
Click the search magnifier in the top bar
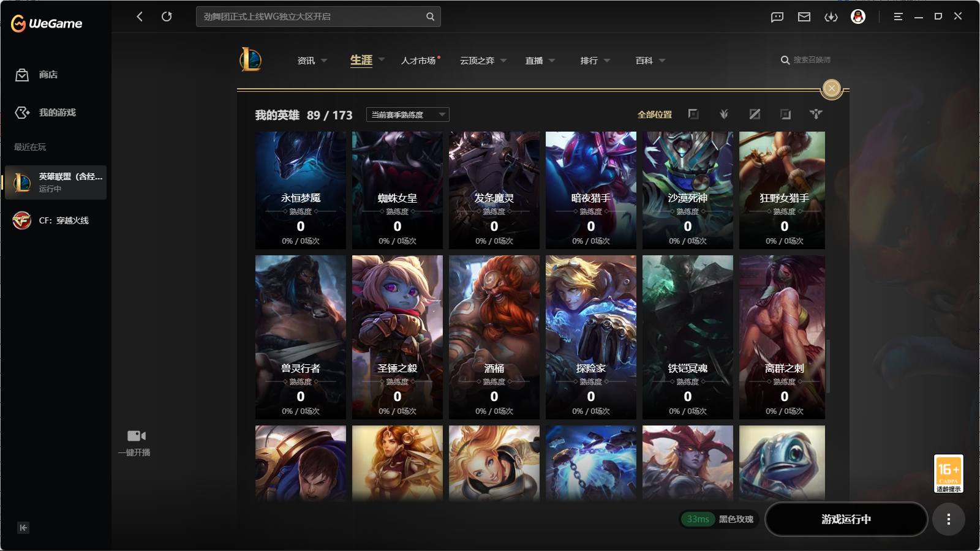(430, 17)
